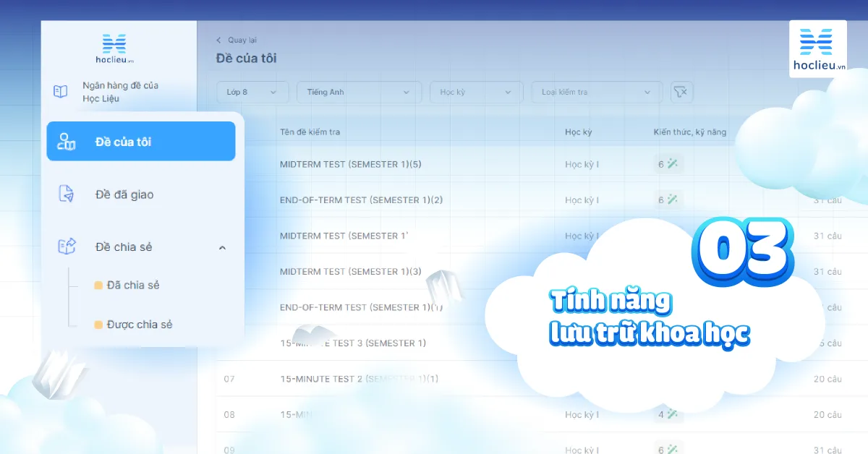Select the Đề chia sẻ sidebar item
The width and height of the screenshot is (868, 454).
[x=124, y=247]
